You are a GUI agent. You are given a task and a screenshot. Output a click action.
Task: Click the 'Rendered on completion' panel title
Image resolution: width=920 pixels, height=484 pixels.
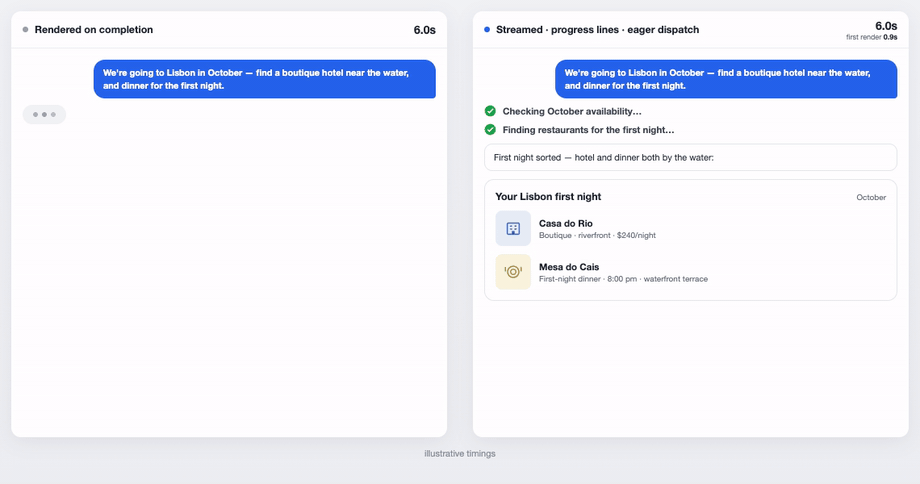point(94,29)
